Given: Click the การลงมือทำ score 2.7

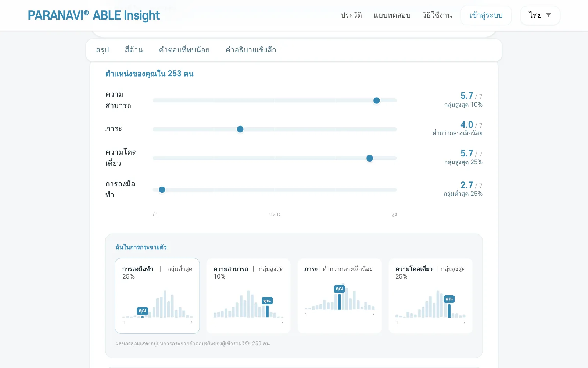Looking at the screenshot, I should pyautogui.click(x=467, y=185).
